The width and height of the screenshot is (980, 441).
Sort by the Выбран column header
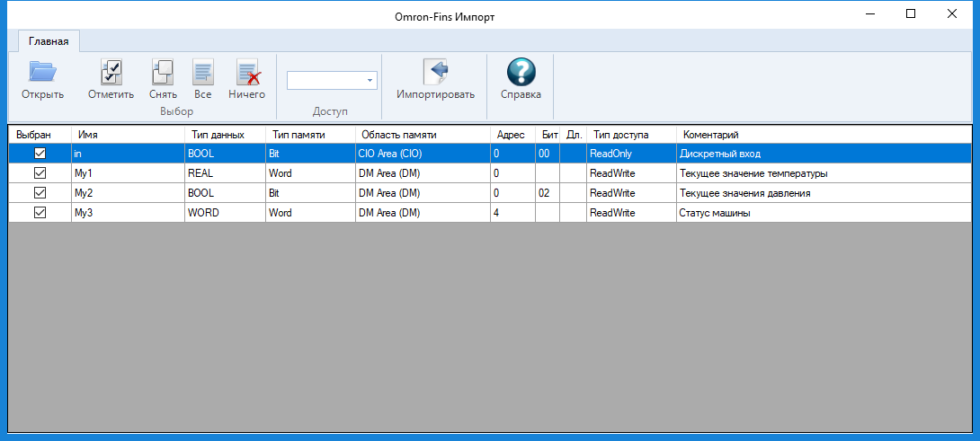point(40,135)
